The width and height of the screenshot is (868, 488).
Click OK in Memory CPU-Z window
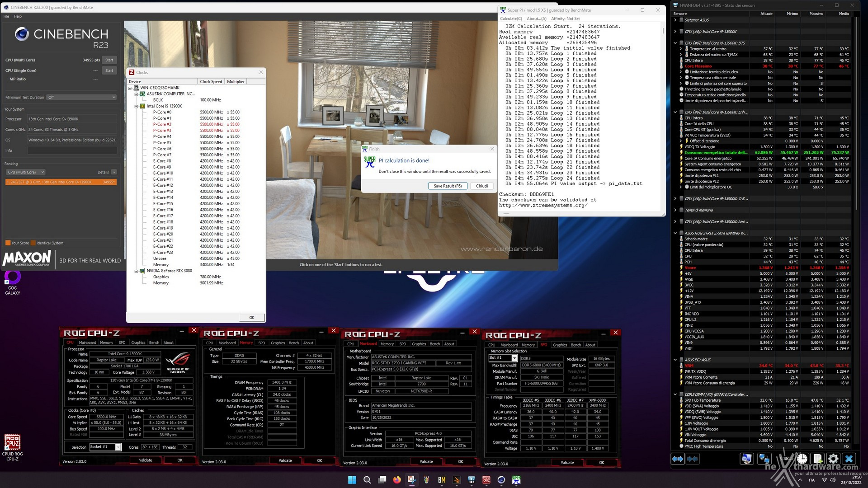[320, 460]
